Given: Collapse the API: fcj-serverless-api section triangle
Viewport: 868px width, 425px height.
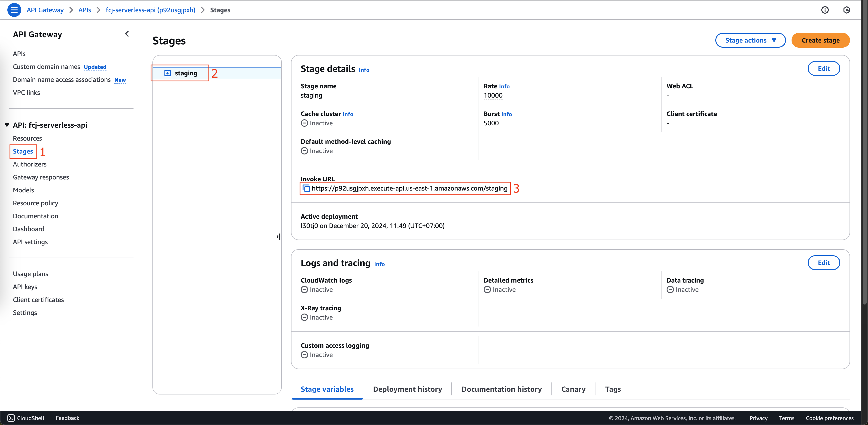Looking at the screenshot, I should (7, 125).
